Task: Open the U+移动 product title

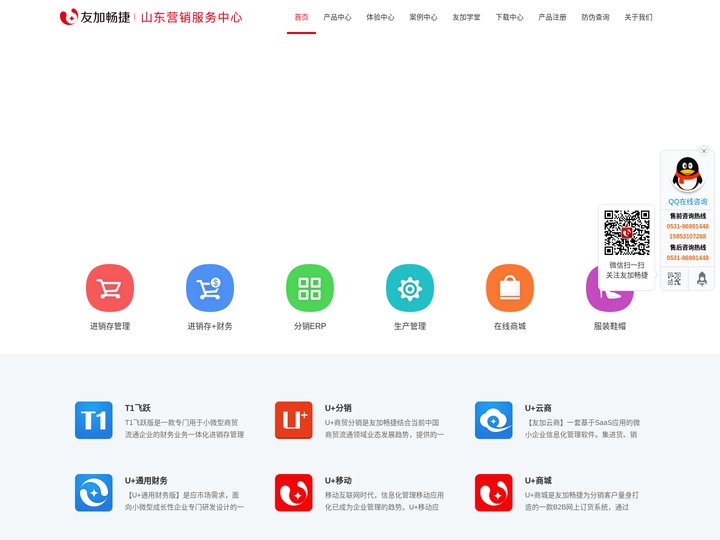Action: click(338, 480)
